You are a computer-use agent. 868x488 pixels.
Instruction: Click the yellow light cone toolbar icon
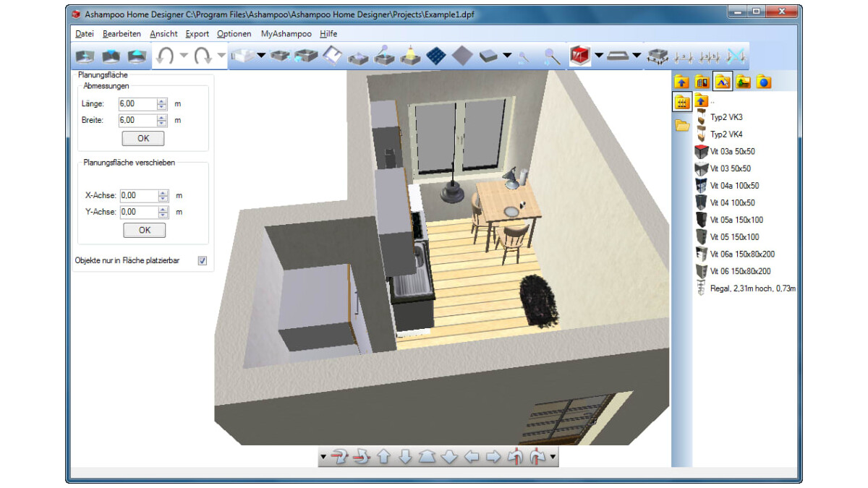pyautogui.click(x=410, y=56)
